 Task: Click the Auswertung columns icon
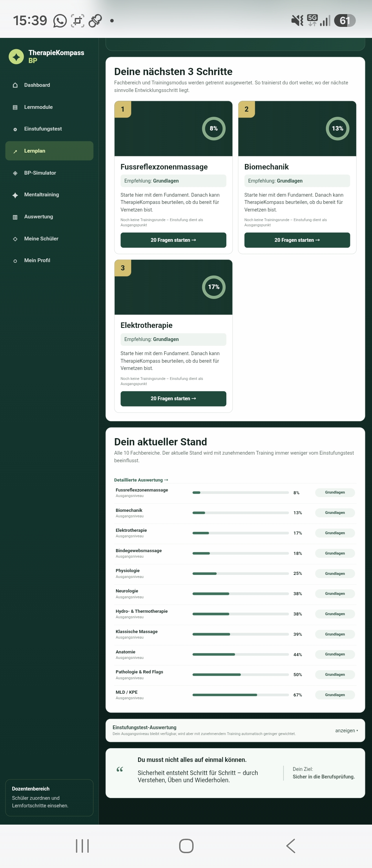point(15,217)
